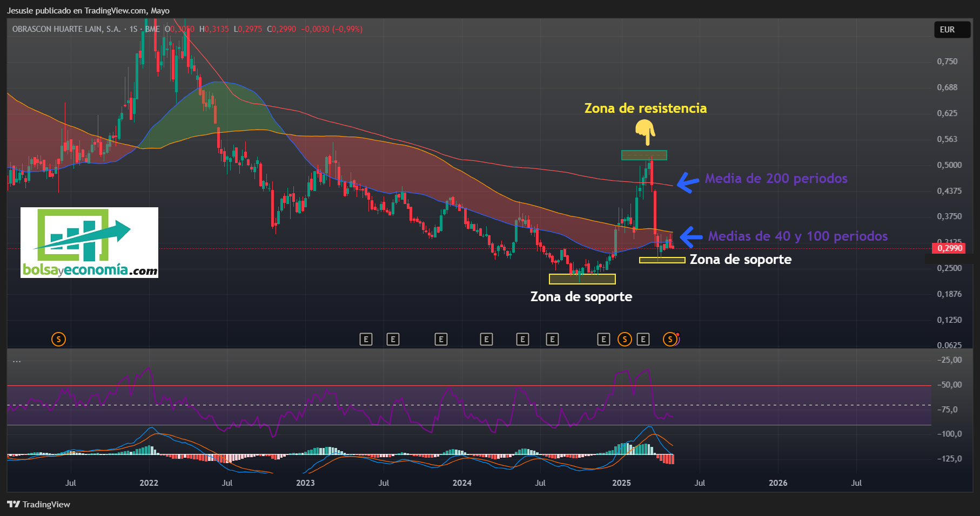Select the Medias de 40 y 100 periodos annotation
The width and height of the screenshot is (980, 516).
point(798,236)
